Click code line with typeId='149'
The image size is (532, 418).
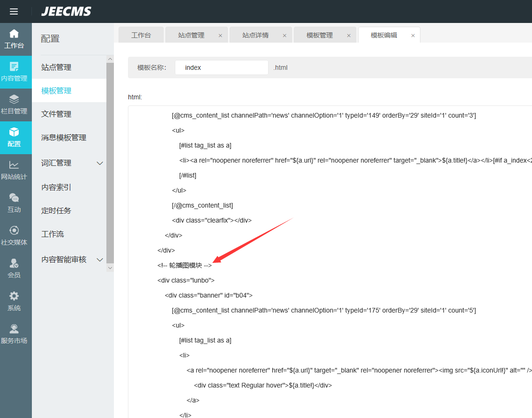click(x=324, y=115)
